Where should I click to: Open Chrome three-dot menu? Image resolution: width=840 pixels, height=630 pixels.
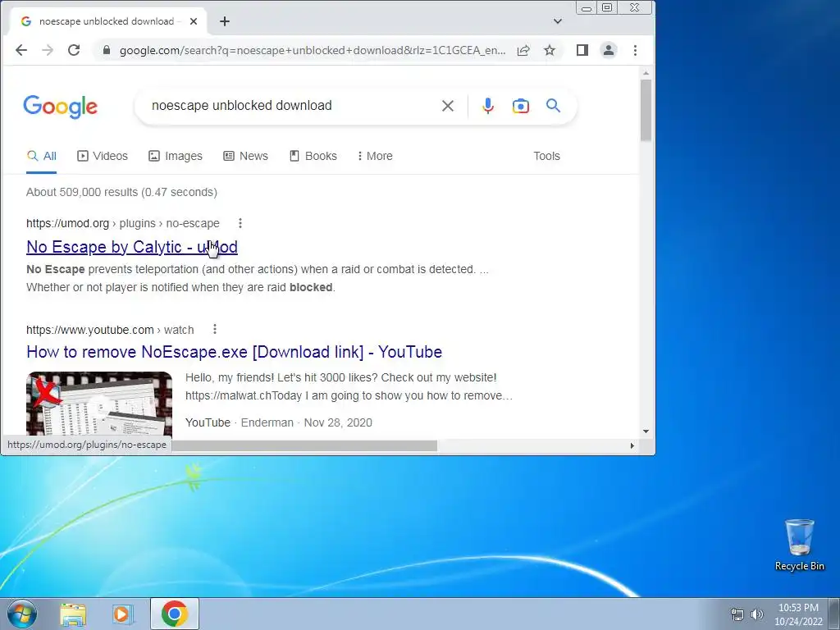click(x=636, y=50)
